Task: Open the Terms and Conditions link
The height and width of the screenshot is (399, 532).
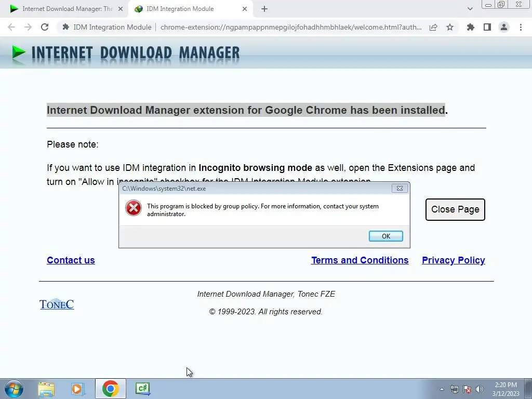Action: (x=360, y=260)
